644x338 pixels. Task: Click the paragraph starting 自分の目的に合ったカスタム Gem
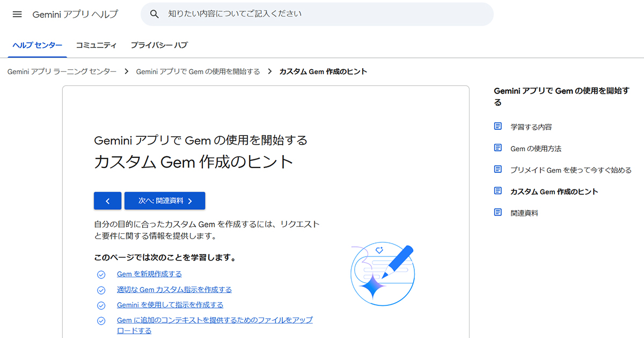click(207, 230)
